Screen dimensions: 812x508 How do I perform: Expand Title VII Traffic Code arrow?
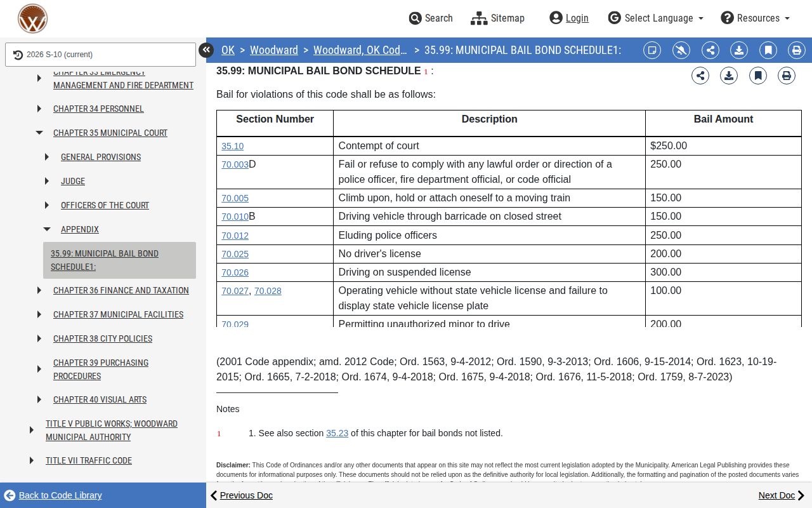(x=32, y=460)
